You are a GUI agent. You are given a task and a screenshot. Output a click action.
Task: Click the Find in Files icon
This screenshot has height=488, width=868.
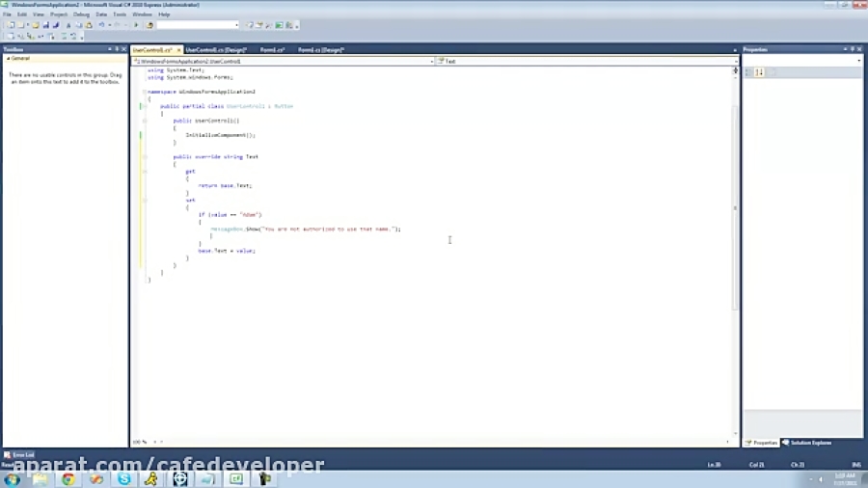tap(149, 25)
